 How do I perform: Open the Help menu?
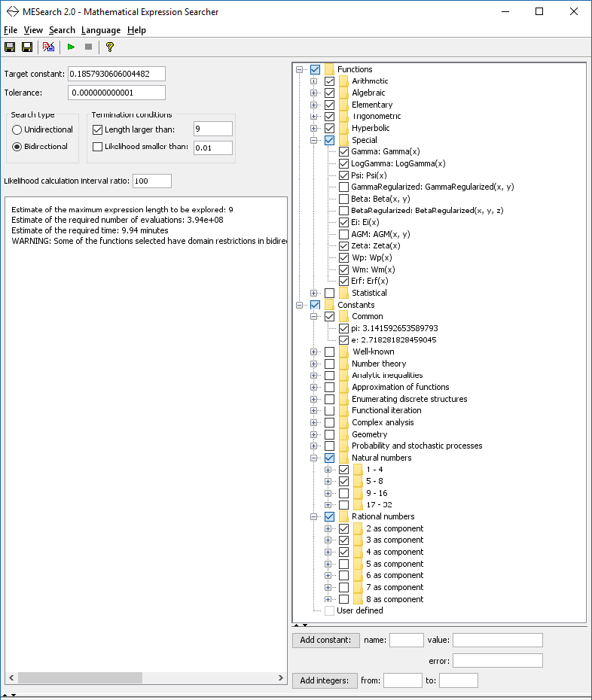coord(136,30)
